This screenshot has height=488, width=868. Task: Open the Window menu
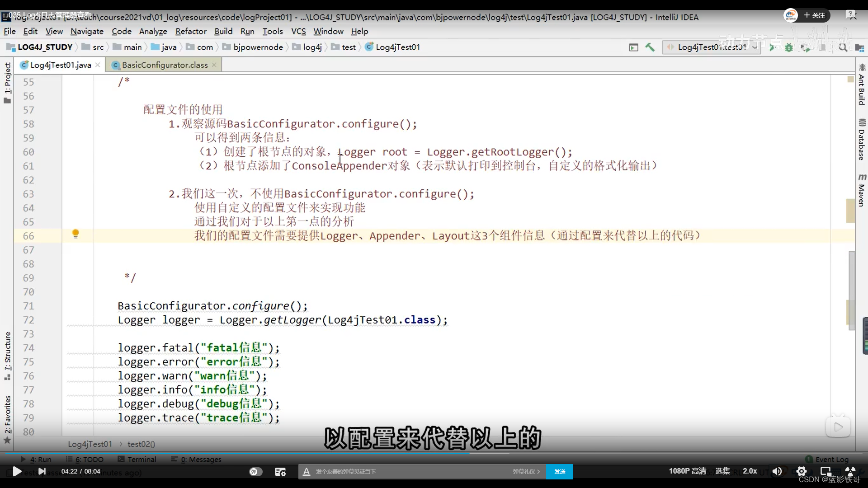pyautogui.click(x=328, y=31)
